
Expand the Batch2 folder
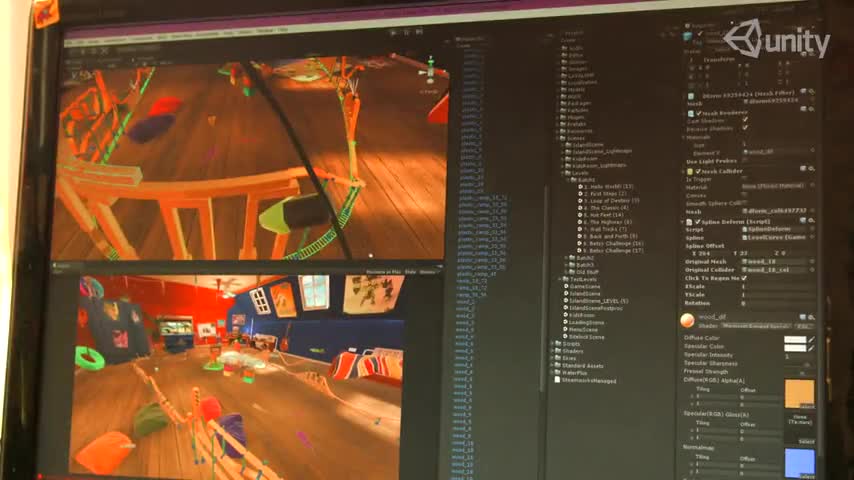pyautogui.click(x=567, y=258)
